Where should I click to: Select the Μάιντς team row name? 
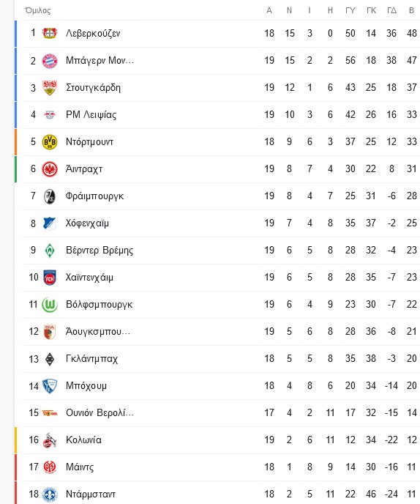80,467
